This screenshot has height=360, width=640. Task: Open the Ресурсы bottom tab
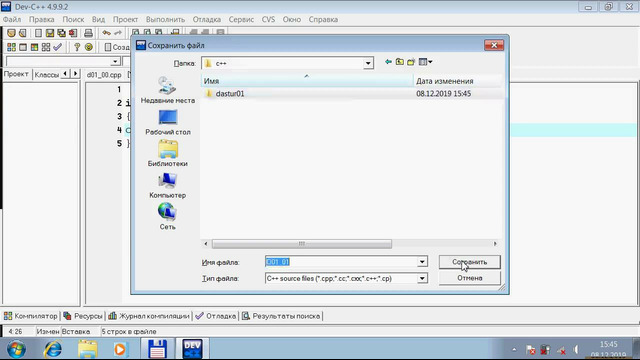pos(83,316)
